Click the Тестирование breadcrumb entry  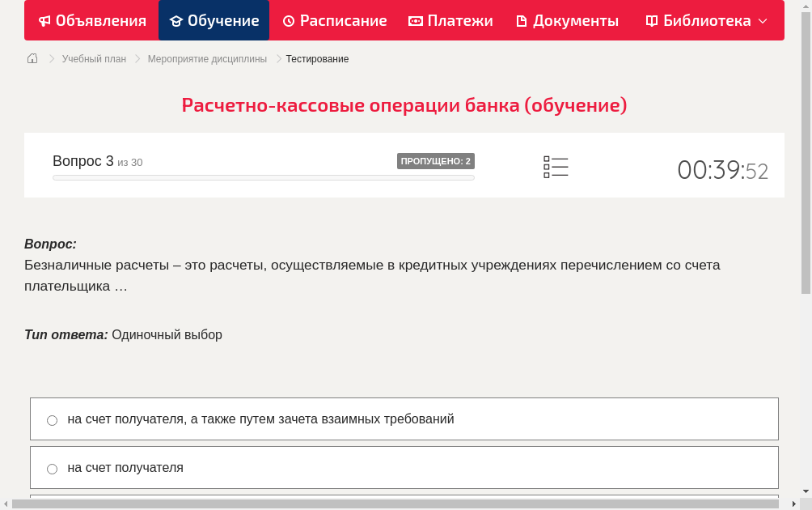(316, 58)
